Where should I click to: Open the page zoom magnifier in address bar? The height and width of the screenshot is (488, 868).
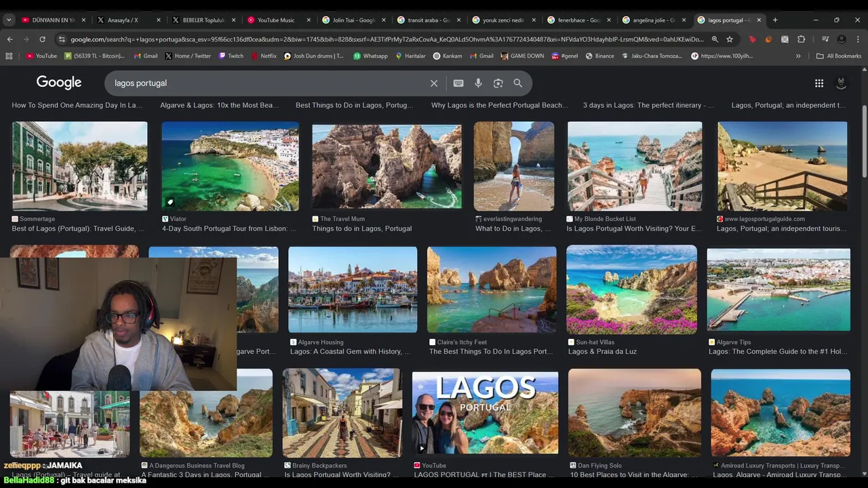tap(715, 39)
